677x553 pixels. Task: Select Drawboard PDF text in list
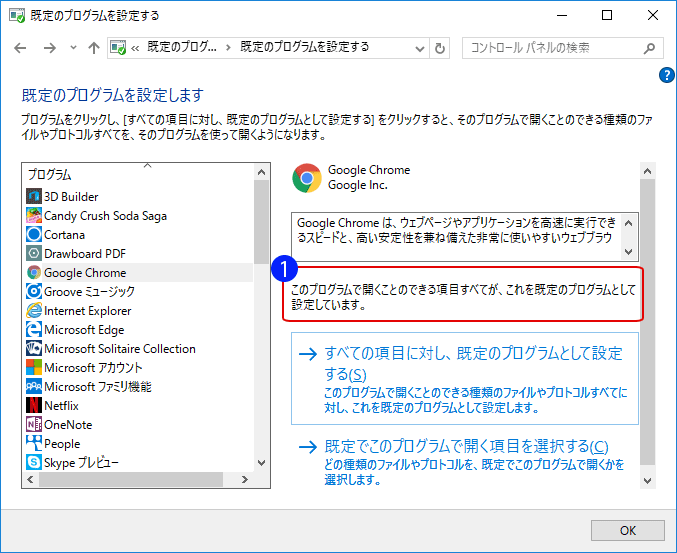tap(85, 254)
